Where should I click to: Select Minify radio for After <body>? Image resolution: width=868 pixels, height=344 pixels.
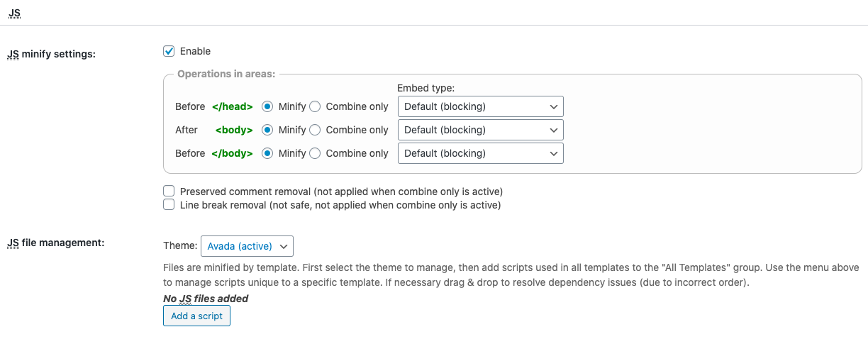[267, 130]
